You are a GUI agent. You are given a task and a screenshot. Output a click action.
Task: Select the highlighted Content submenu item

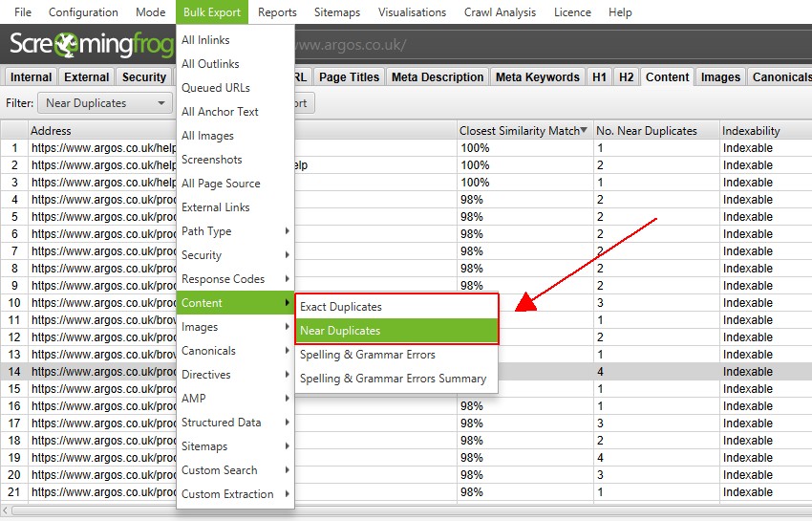tap(235, 303)
